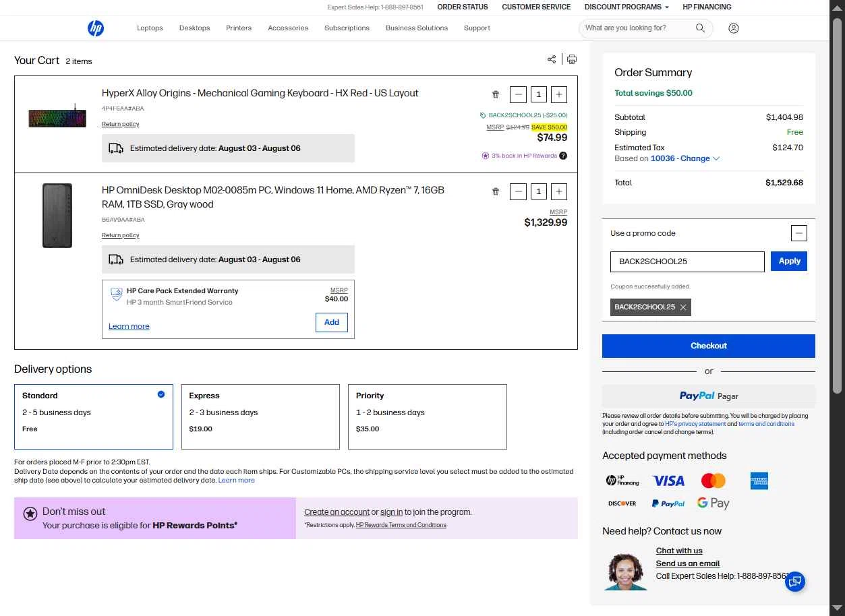Select Priority delivery for $35.00
Screen dimensions: 845x616
pyautogui.click(x=428, y=417)
